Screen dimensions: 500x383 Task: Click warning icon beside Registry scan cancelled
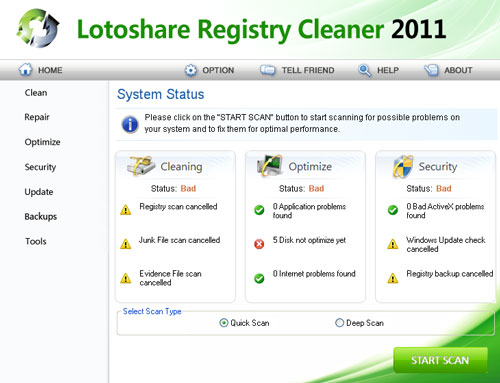coord(126,210)
